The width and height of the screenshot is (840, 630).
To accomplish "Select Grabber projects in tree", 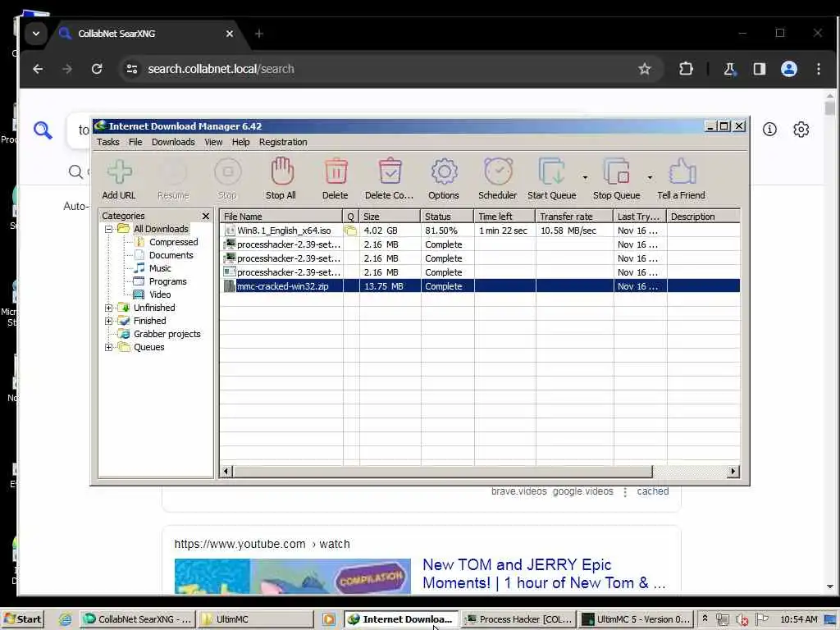I will click(x=167, y=335).
